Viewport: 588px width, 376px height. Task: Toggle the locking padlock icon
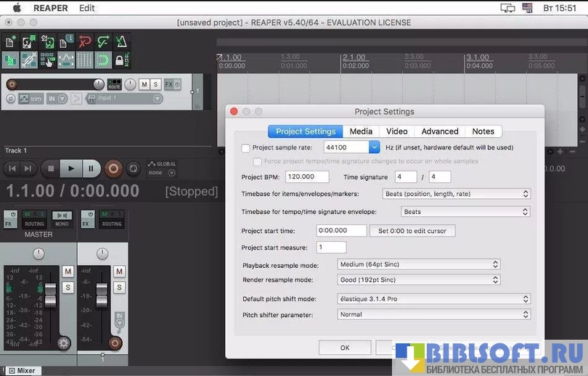click(121, 60)
